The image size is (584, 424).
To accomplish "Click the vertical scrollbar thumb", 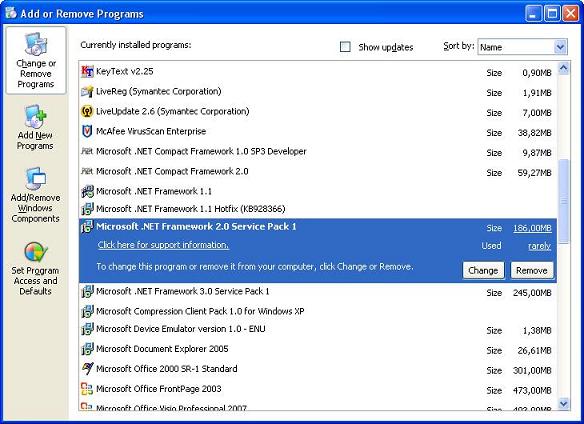I will click(x=564, y=201).
